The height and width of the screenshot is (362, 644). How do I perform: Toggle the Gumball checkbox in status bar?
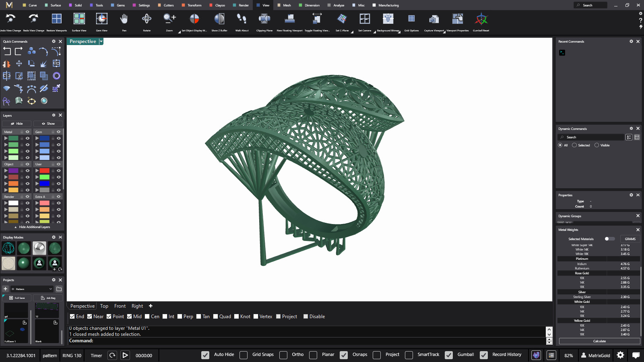click(x=449, y=355)
